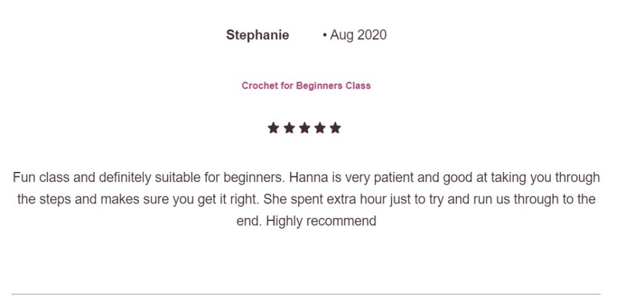Screen dimensions: 644x308
Task: Click the bullet dot before Aug 2020
Action: click(325, 36)
